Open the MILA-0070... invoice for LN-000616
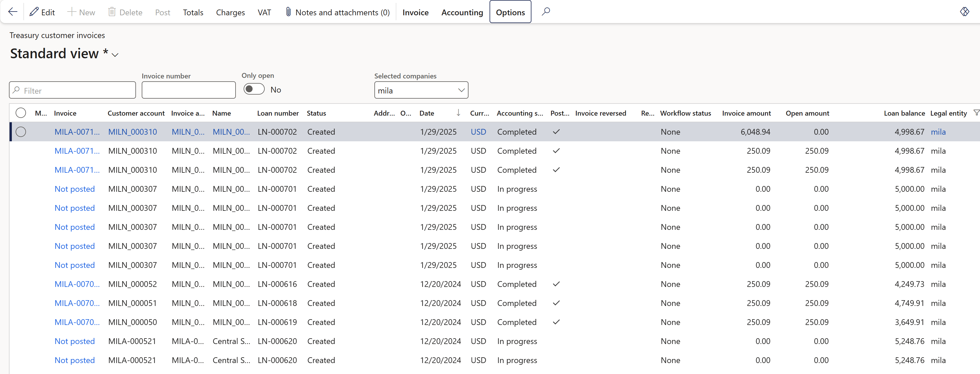Screen dimensions: 980x374 [77, 284]
